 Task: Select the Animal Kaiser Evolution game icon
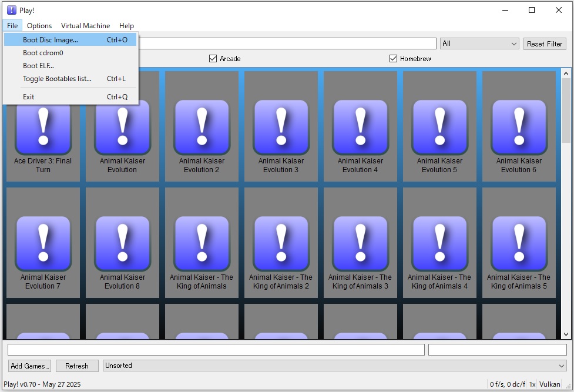pos(122,126)
